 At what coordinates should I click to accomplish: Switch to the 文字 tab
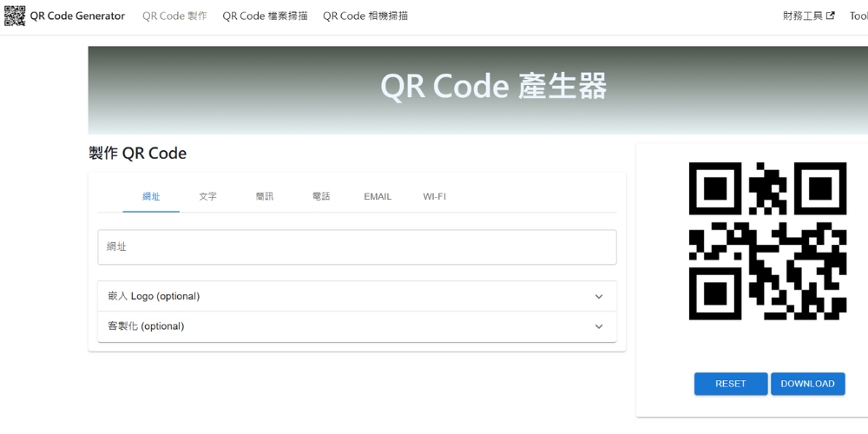pos(207,196)
